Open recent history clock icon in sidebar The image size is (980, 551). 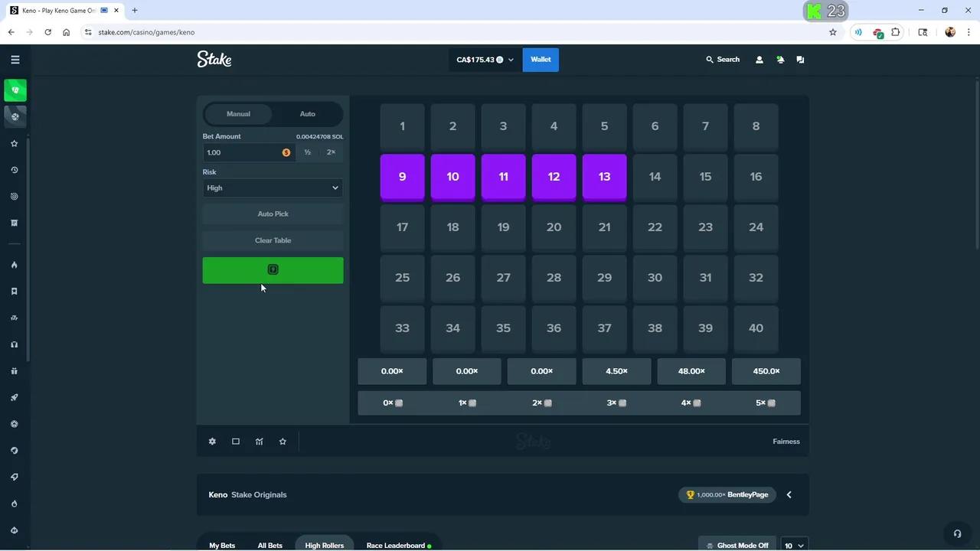pyautogui.click(x=14, y=170)
